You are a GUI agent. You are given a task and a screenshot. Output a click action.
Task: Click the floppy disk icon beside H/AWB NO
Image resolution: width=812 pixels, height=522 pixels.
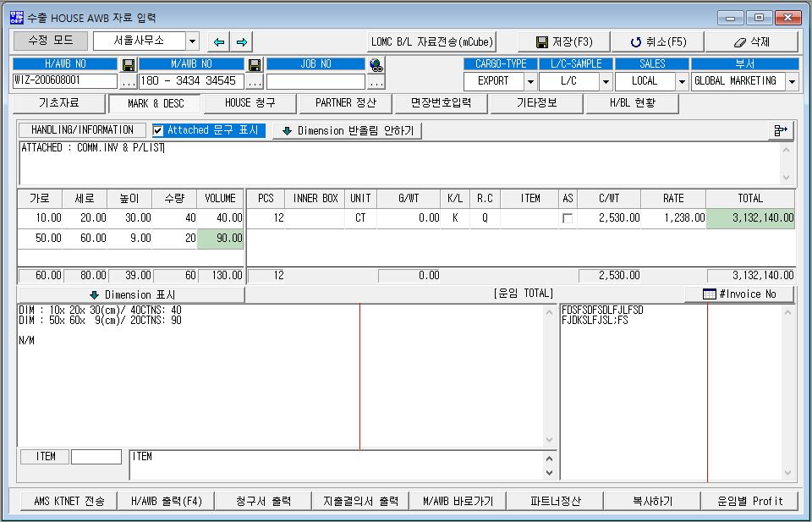[x=129, y=65]
